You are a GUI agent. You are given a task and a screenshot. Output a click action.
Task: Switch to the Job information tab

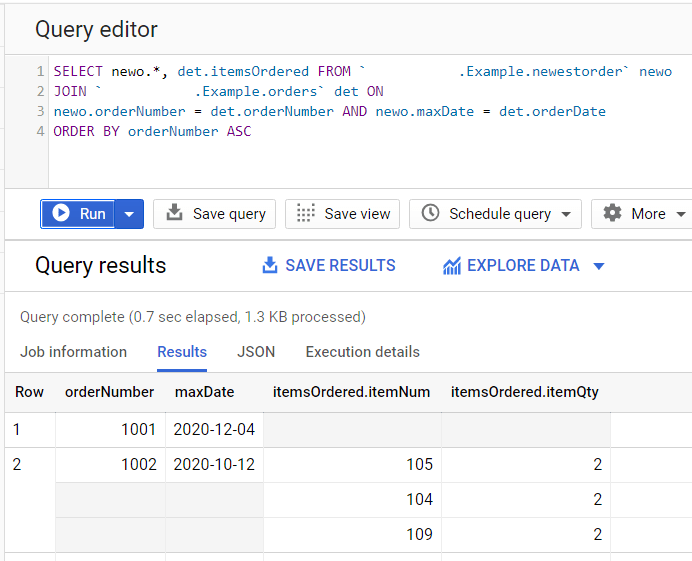coord(73,352)
